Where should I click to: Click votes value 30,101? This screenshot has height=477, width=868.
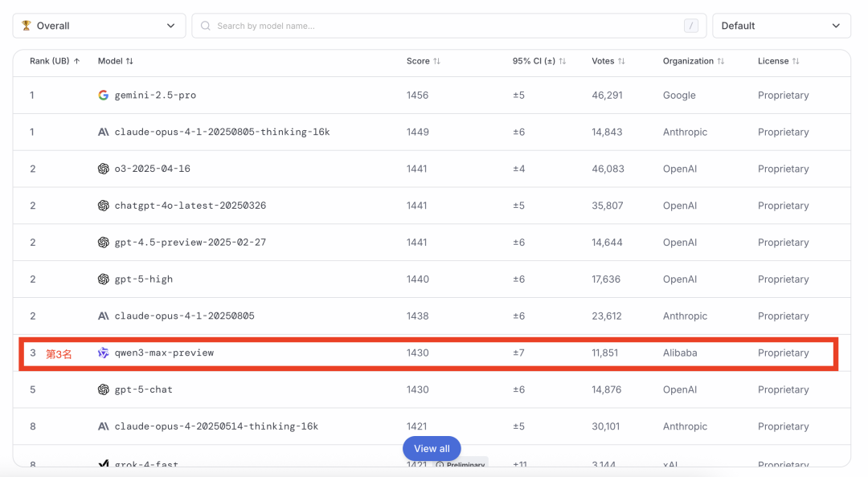tap(606, 426)
